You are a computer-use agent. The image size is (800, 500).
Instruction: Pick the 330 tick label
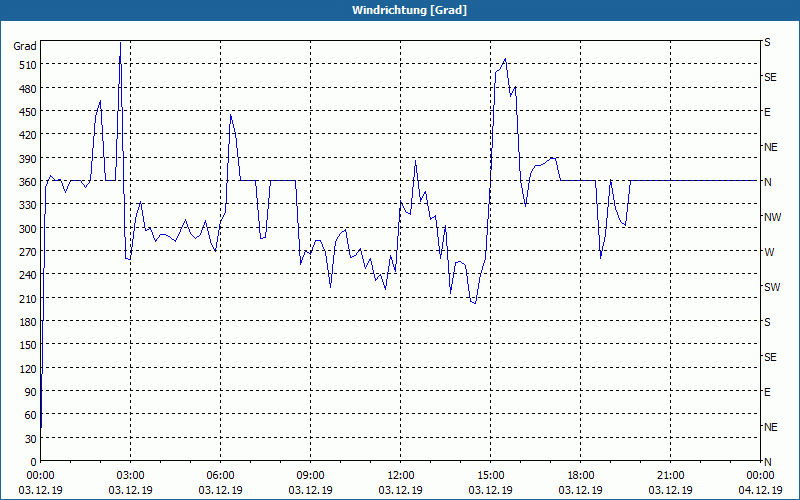point(27,205)
